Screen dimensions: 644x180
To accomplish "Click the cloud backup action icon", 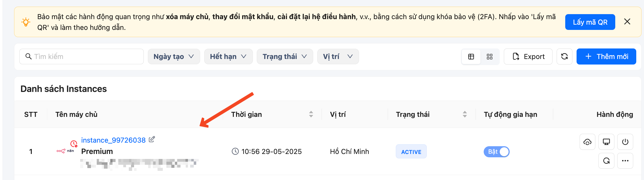I will click(x=587, y=142).
